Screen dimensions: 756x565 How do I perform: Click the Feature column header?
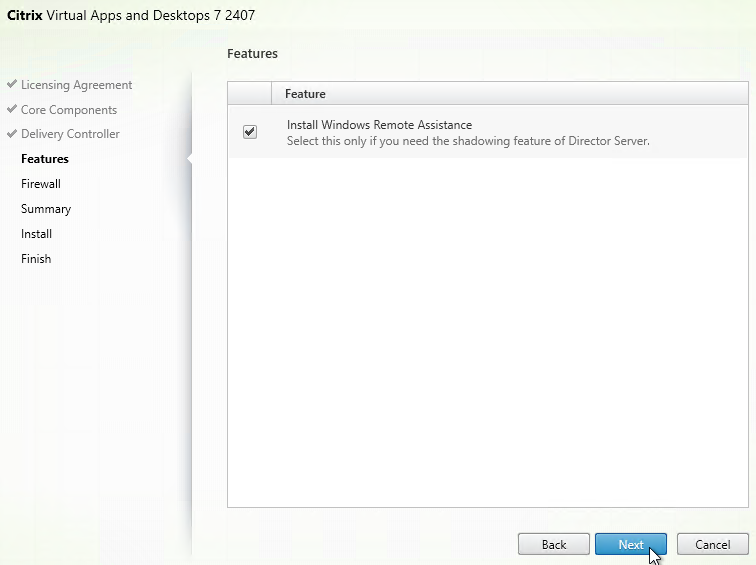305,93
